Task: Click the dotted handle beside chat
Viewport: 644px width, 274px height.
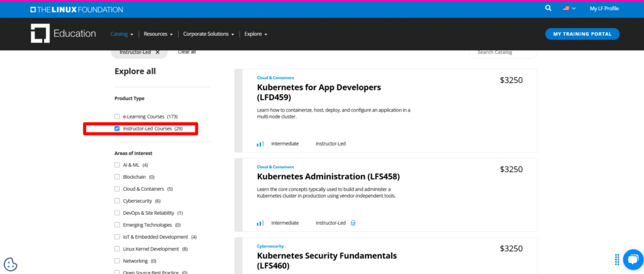Action: point(617,260)
